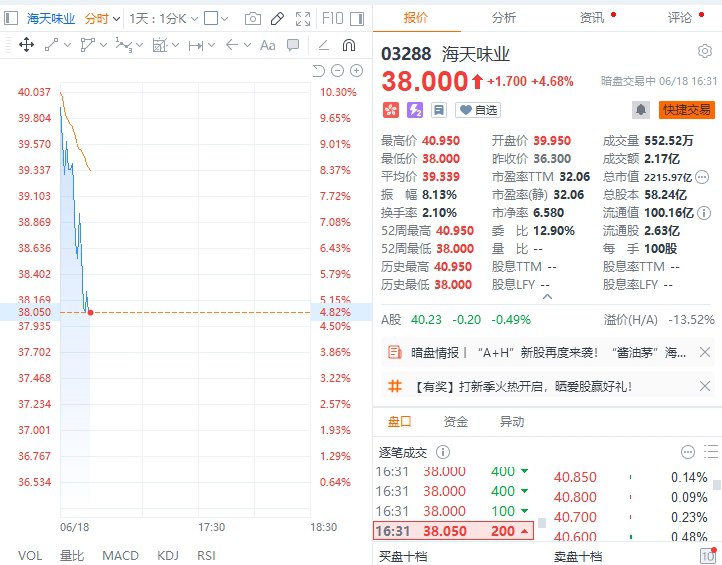Open the 1天:1分K period dropdown

163,18
